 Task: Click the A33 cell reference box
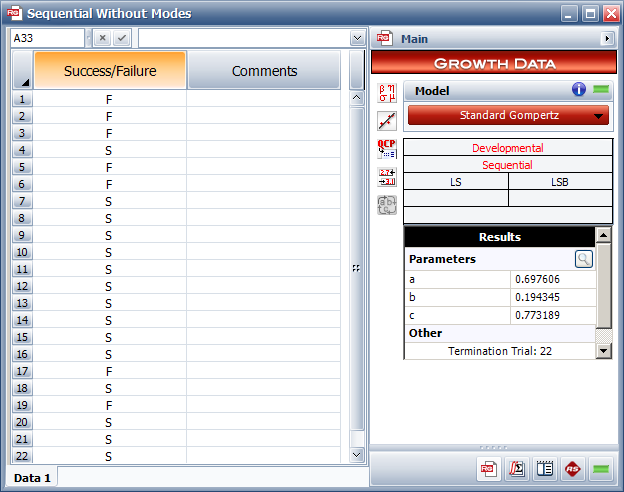[47, 38]
